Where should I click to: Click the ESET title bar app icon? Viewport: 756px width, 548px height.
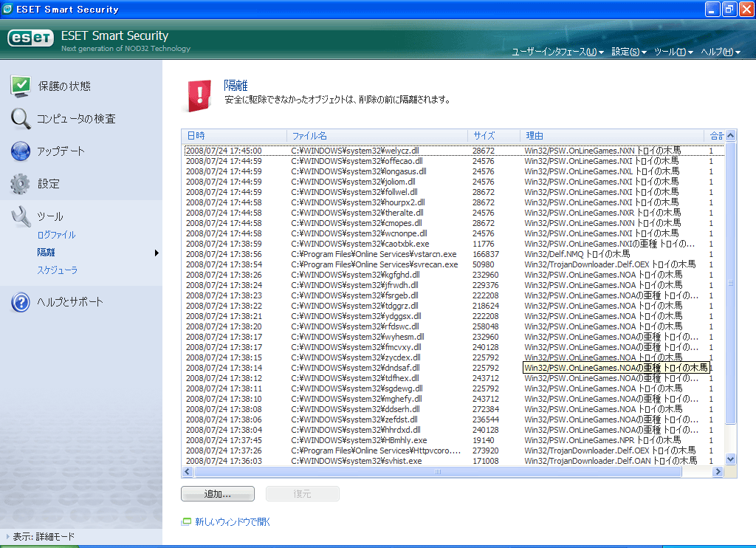7,9
